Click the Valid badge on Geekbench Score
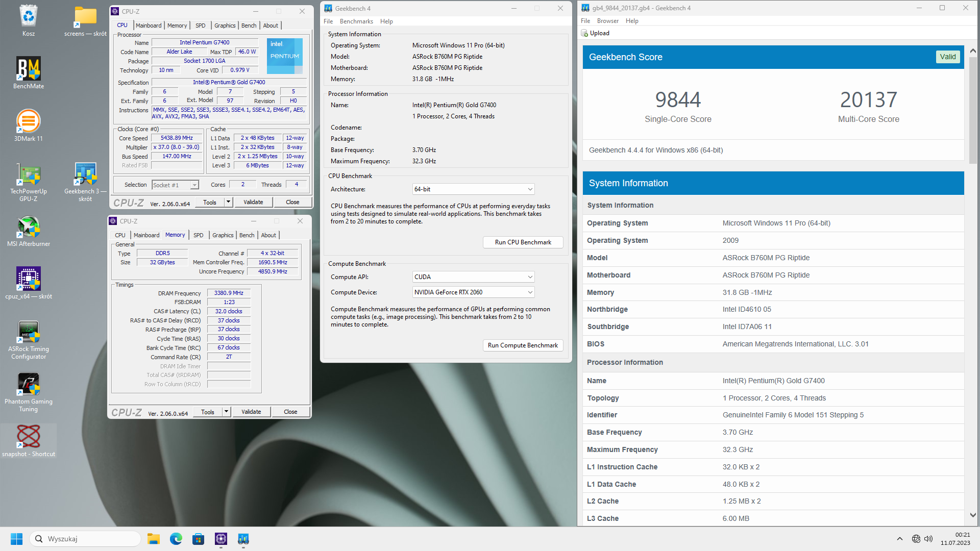 [948, 57]
